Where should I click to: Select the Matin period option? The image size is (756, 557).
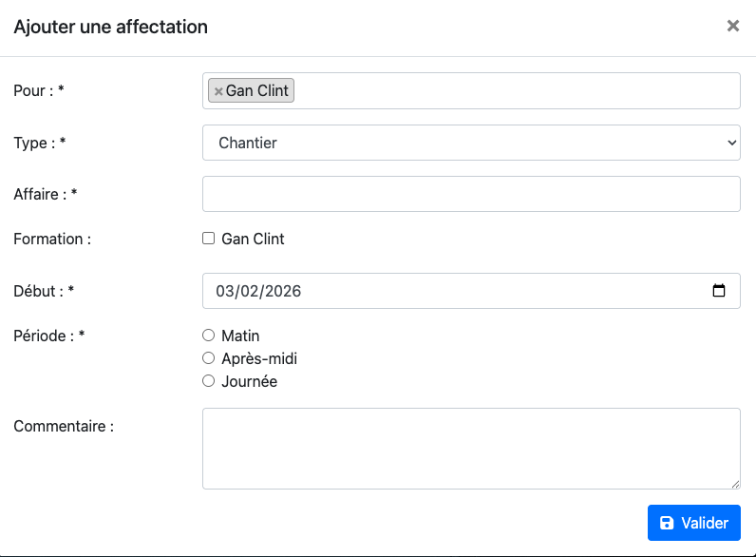pyautogui.click(x=209, y=336)
